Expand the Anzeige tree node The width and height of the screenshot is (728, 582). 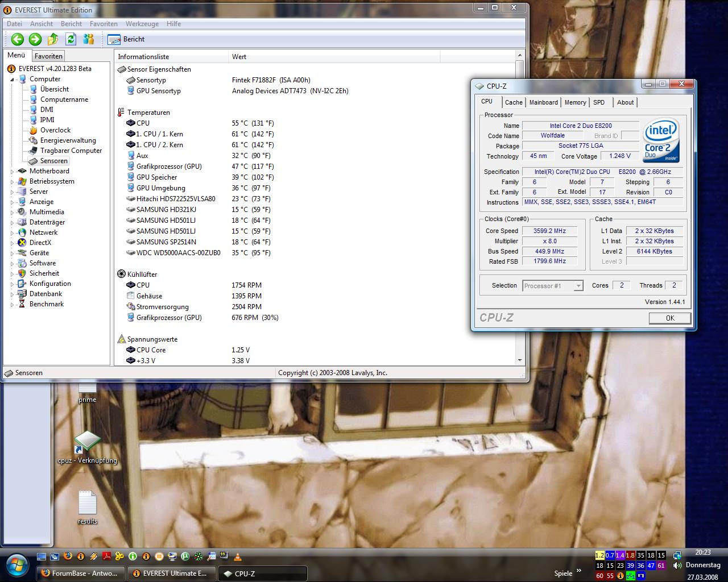point(12,202)
